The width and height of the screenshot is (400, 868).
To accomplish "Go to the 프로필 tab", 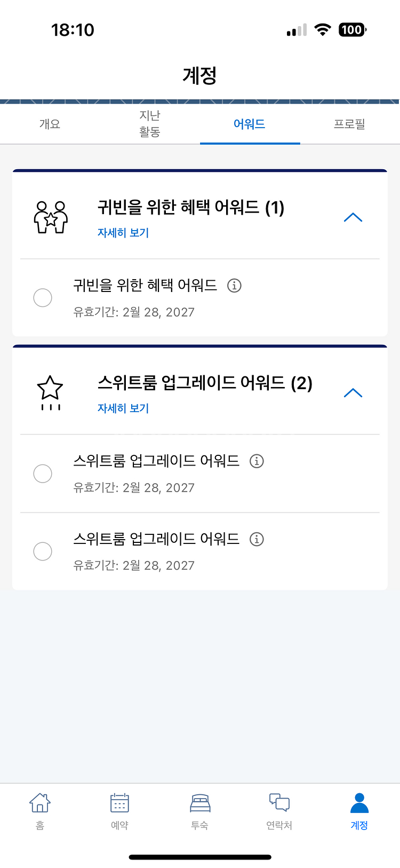I will [x=349, y=124].
